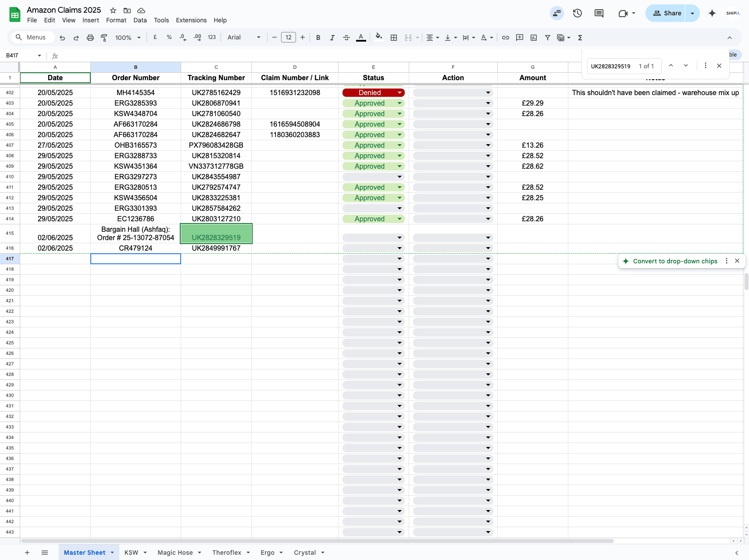This screenshot has height=560, width=749.
Task: Apply strikethrough formatting
Action: tap(346, 38)
